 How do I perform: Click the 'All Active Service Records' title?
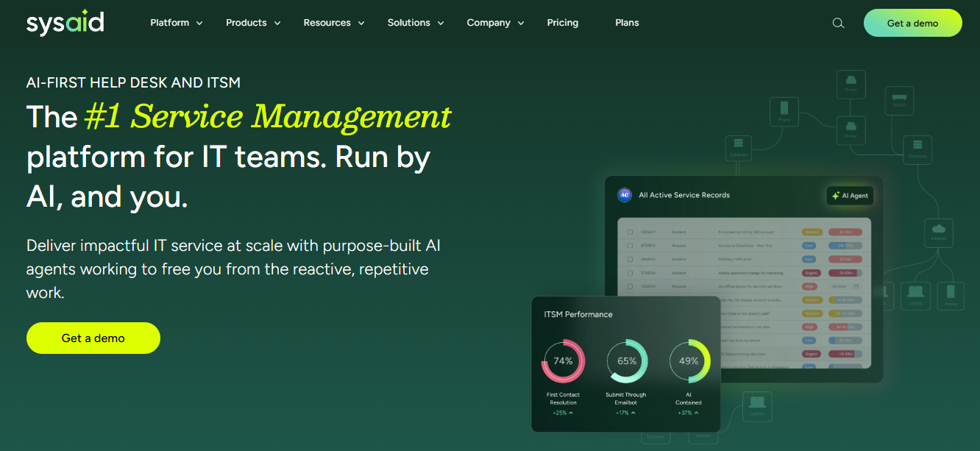(684, 195)
